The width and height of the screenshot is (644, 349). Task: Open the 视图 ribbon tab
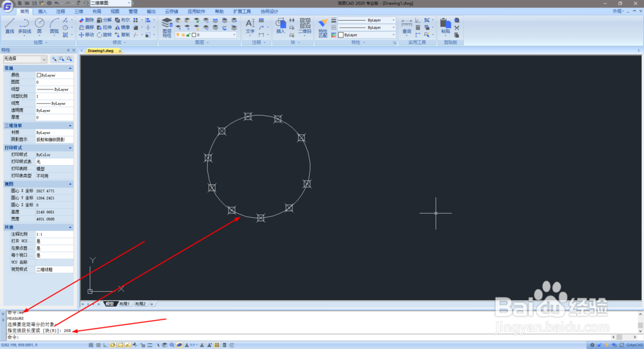[115, 12]
